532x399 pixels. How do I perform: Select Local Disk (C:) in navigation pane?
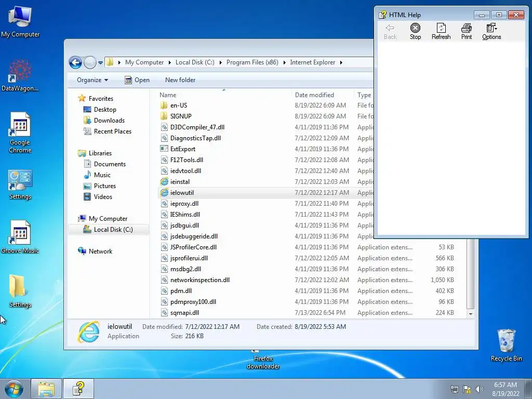click(113, 230)
